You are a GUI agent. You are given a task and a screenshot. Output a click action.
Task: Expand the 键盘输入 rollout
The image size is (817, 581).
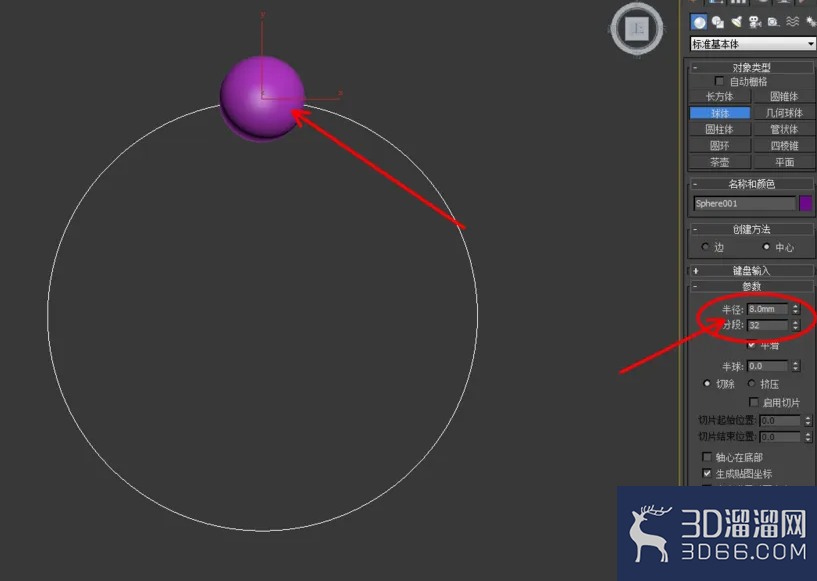tap(751, 270)
